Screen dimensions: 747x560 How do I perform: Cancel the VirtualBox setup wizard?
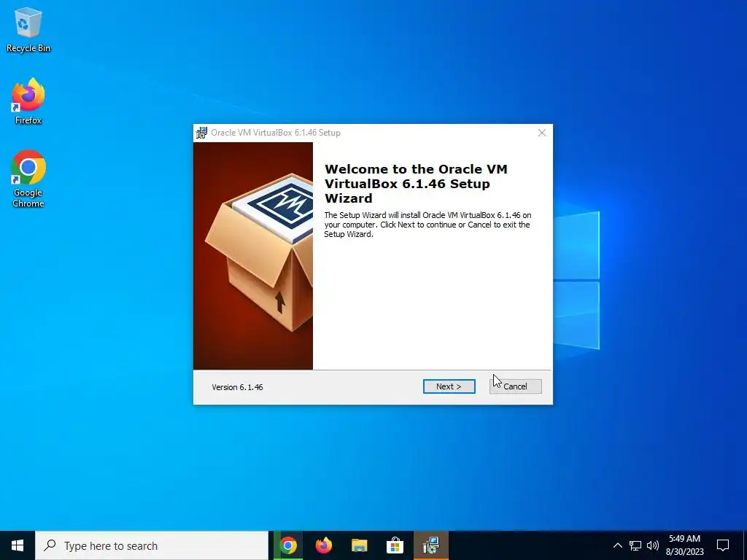[516, 386]
